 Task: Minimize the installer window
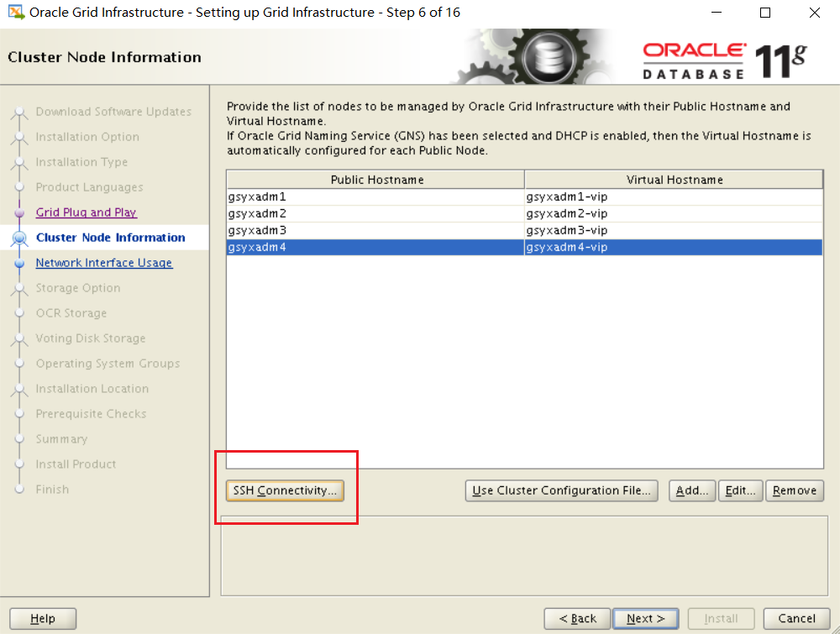point(717,13)
